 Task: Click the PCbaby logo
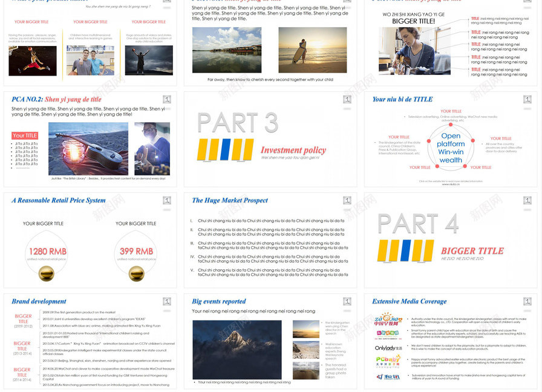(x=388, y=361)
